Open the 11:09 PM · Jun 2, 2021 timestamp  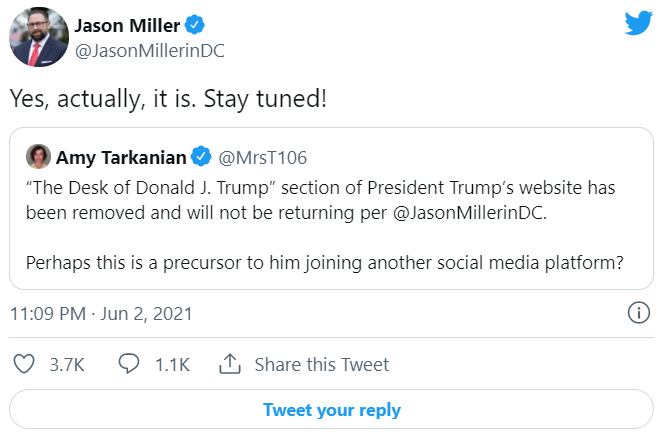tap(101, 313)
